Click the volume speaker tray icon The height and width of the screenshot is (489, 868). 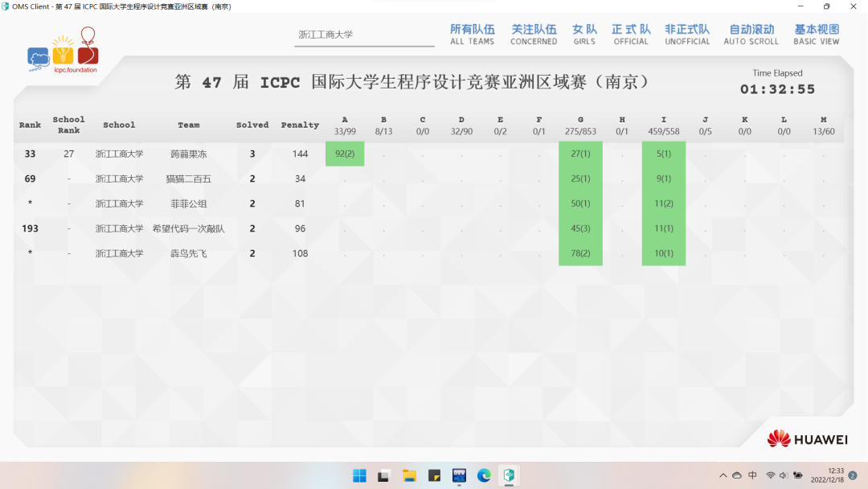[x=784, y=475]
